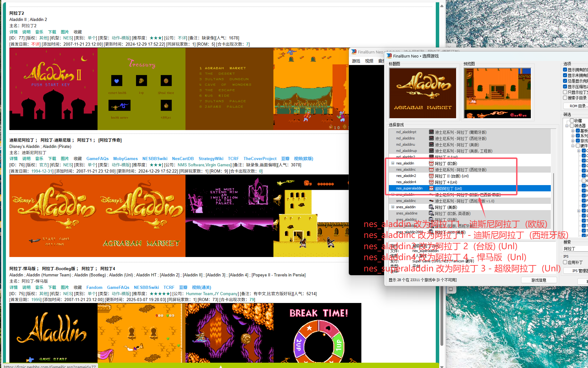The height and width of the screenshot is (368, 588).
Task: Click the Mega Drive icon on md_aladdinpt row
Action: point(431,132)
